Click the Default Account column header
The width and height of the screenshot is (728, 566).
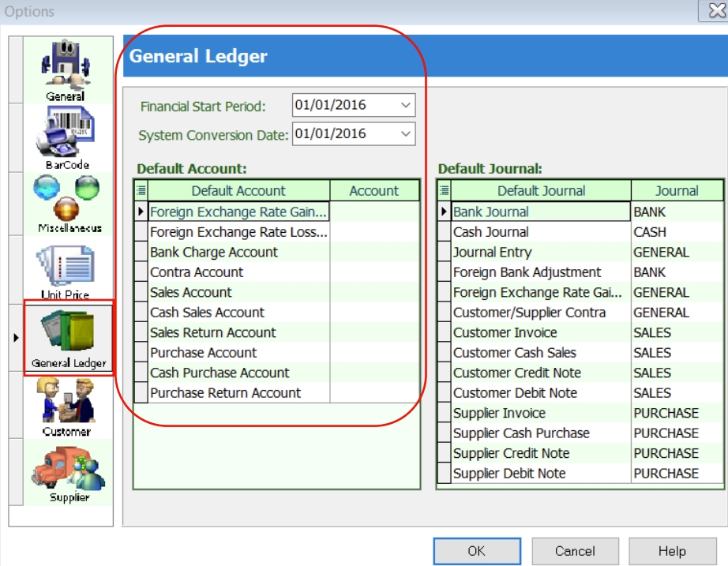point(238,190)
